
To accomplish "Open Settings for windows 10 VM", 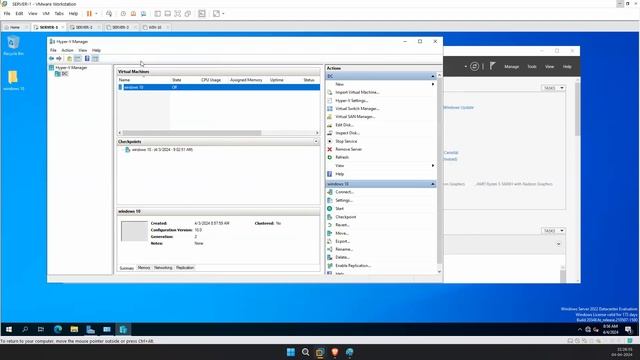I will [x=344, y=200].
